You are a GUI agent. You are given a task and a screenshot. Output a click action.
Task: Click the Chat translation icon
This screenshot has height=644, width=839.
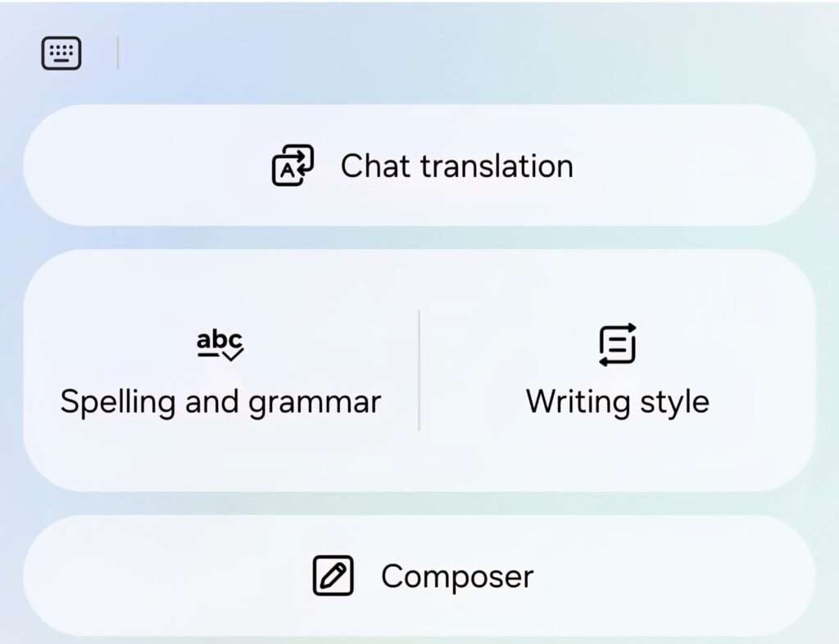pyautogui.click(x=293, y=166)
